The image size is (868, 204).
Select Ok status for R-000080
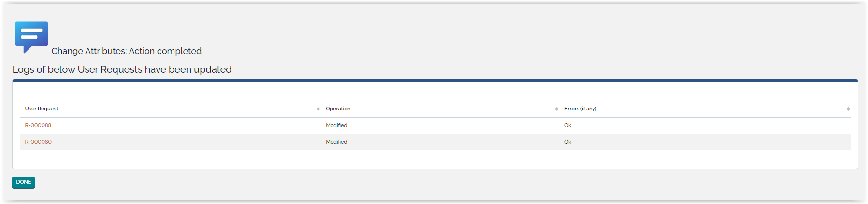568,142
